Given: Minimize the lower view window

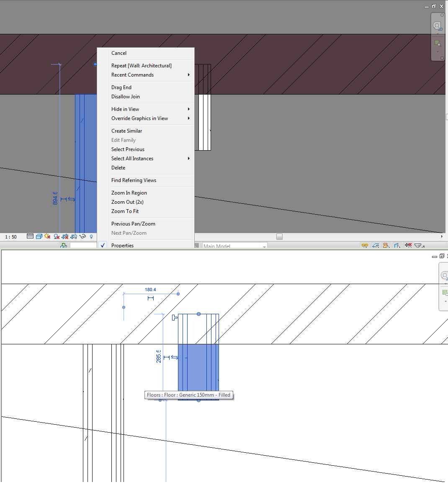Looking at the screenshot, I should point(435,256).
